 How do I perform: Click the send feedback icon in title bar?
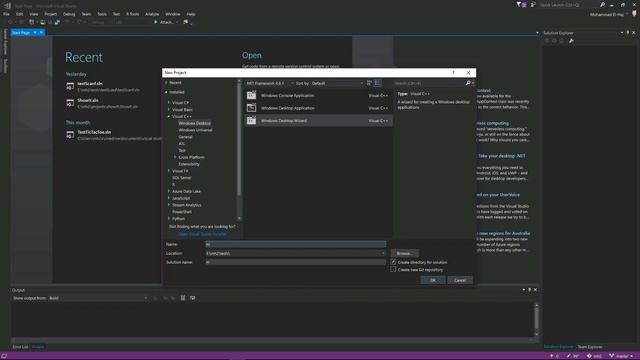point(533,5)
